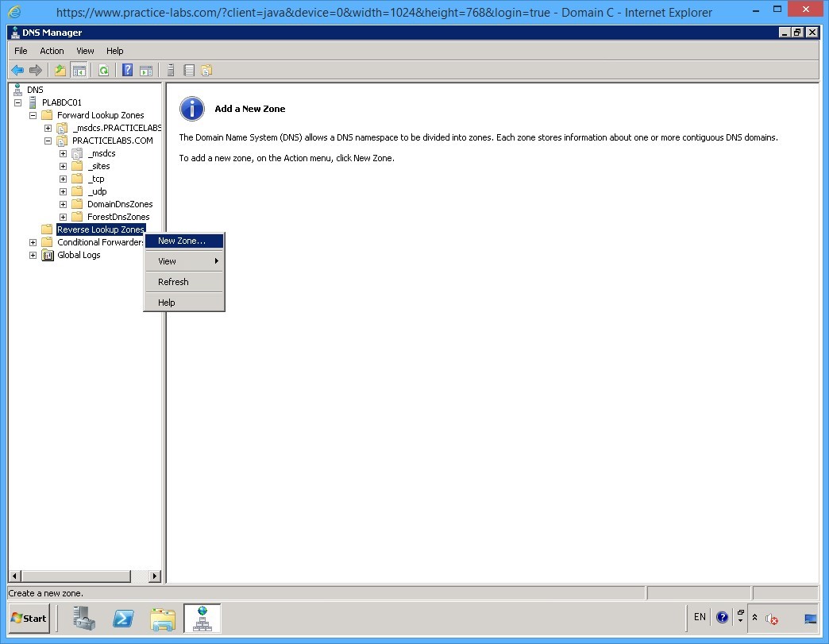Click the DNS Manager taskbar icon

202,619
